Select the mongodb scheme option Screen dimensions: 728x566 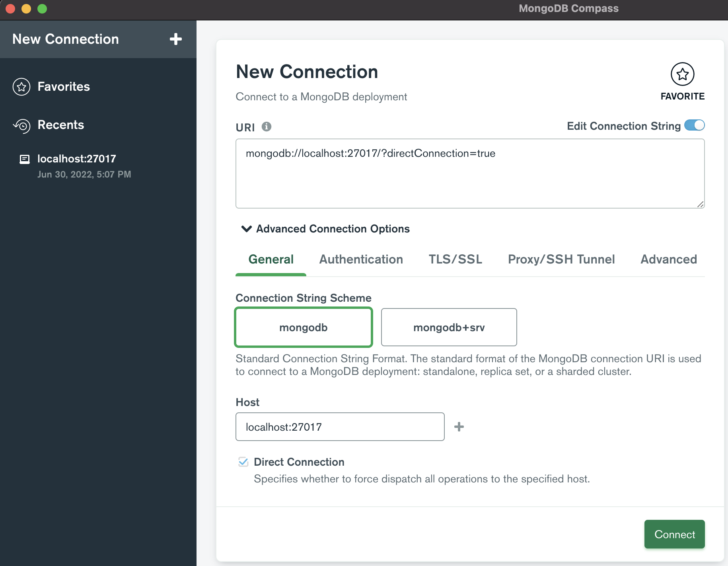(304, 327)
